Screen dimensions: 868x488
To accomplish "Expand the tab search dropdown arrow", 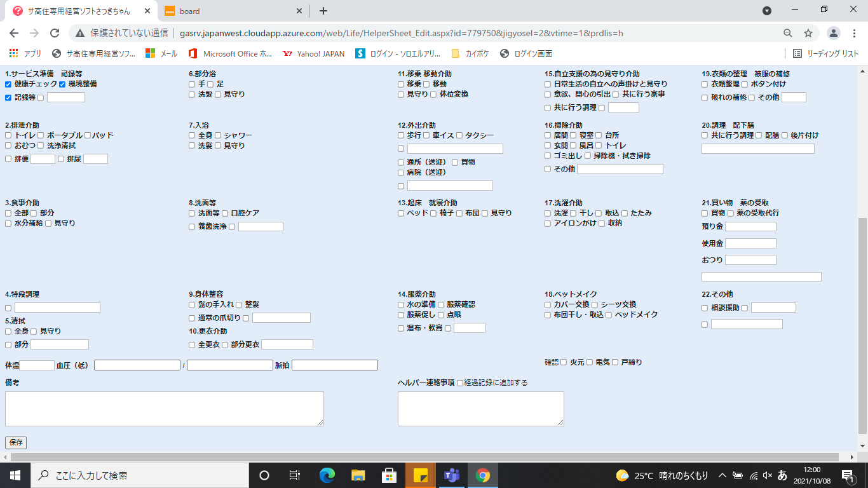I will (767, 11).
